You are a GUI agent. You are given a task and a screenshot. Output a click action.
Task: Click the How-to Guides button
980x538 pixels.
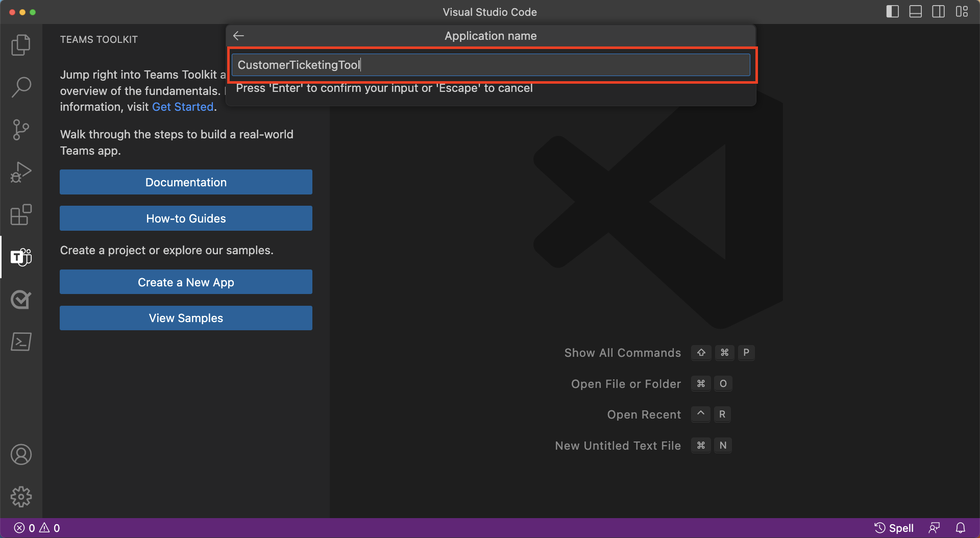pyautogui.click(x=186, y=218)
